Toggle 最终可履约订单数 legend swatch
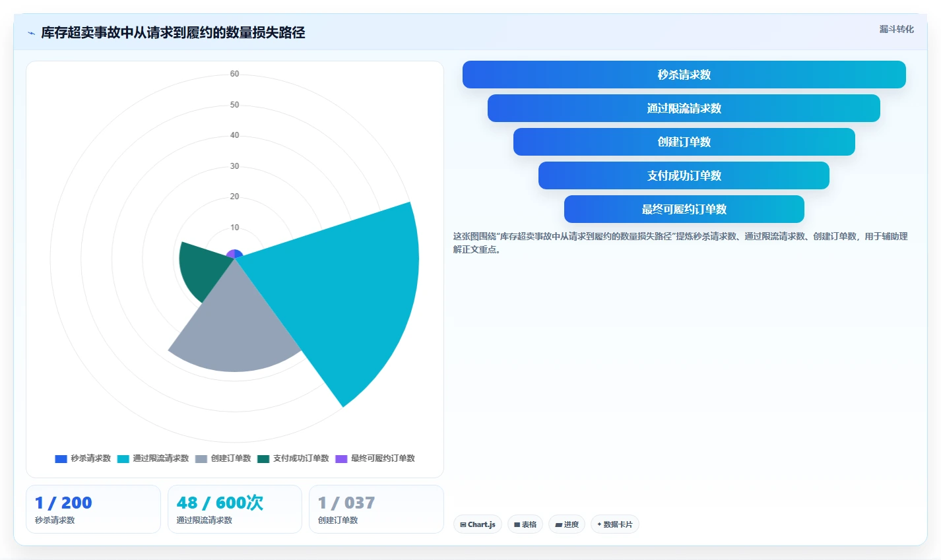The height and width of the screenshot is (560, 941). click(341, 458)
